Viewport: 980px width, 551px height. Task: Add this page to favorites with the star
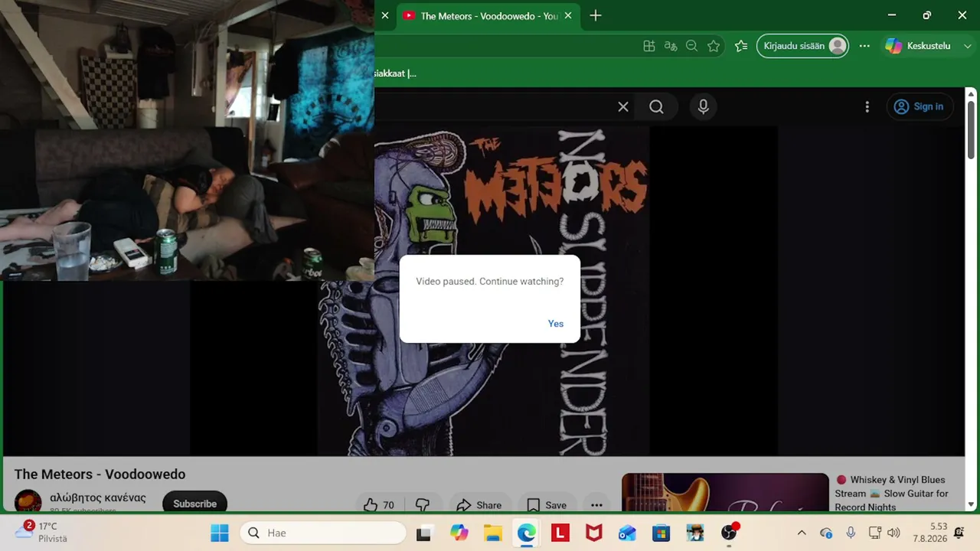[x=714, y=46]
